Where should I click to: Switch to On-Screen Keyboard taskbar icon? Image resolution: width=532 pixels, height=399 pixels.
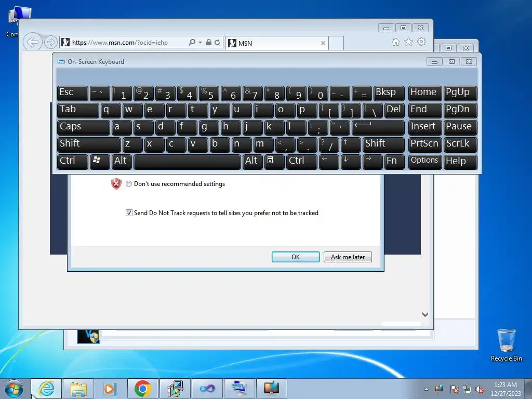239,389
